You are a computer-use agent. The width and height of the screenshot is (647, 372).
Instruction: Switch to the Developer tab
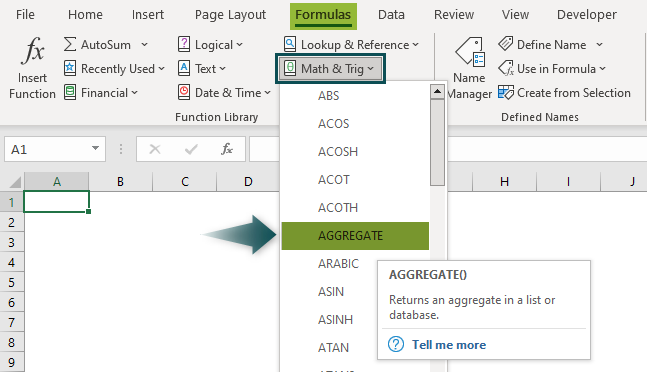587,14
